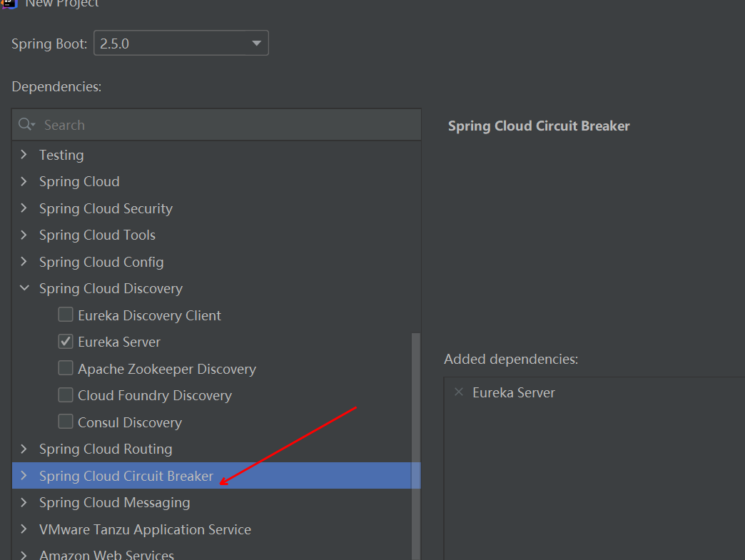Enable Eureka Discovery Client checkbox

[x=66, y=315]
